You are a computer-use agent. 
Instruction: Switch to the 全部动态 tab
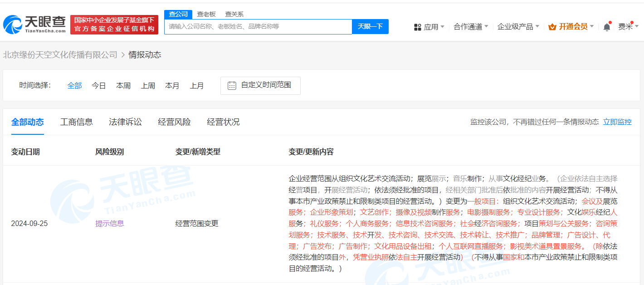click(x=28, y=122)
